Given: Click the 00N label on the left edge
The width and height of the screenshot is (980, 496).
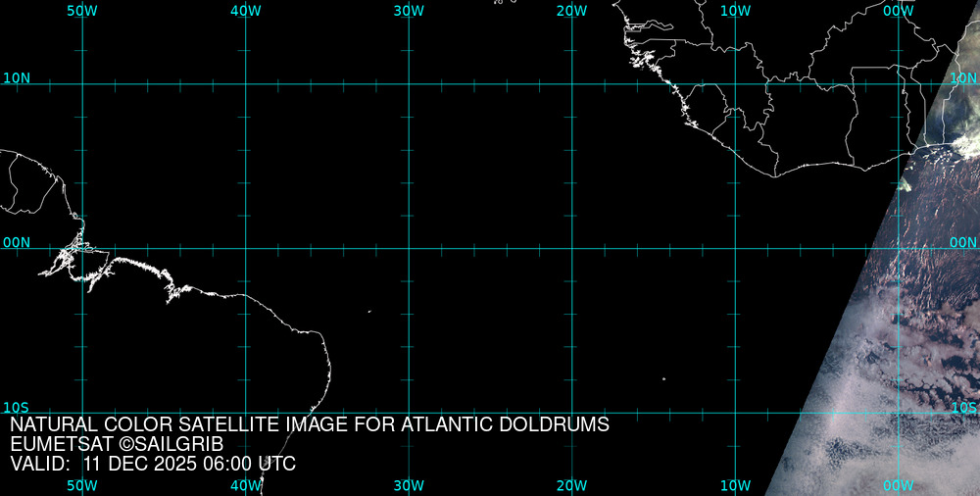Looking at the screenshot, I should tap(17, 242).
